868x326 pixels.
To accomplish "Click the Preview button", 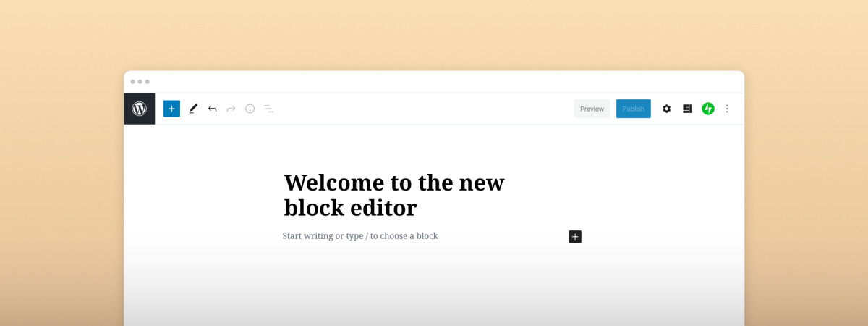I will (x=592, y=109).
